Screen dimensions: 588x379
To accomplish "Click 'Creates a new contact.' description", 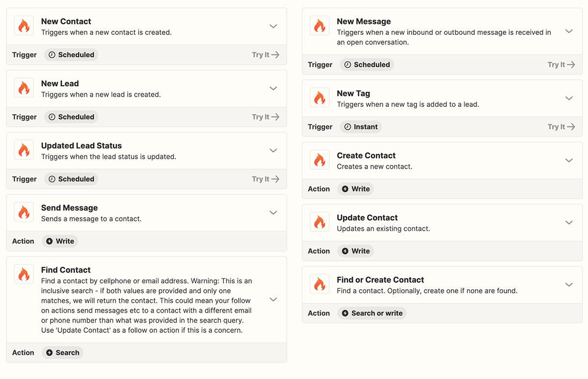I will [374, 166].
